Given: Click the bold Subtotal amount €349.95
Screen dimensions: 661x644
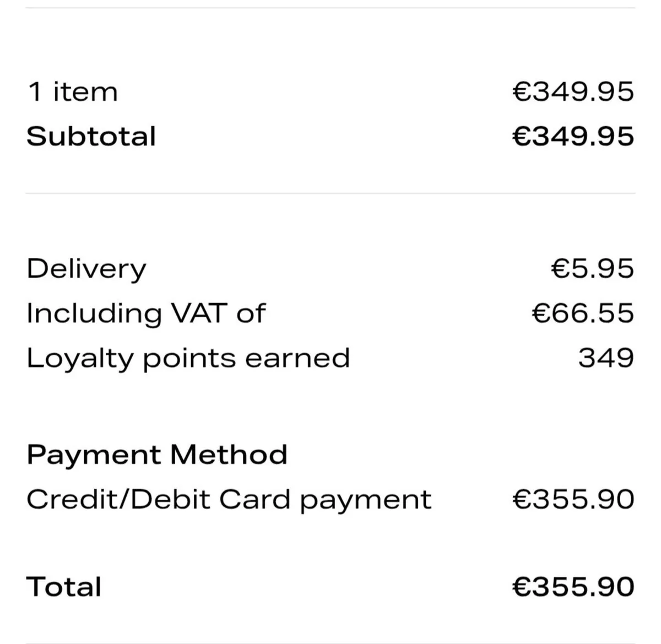Looking at the screenshot, I should (573, 137).
